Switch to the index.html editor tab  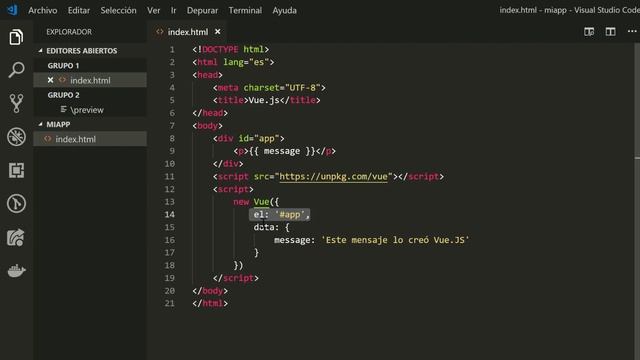188,32
